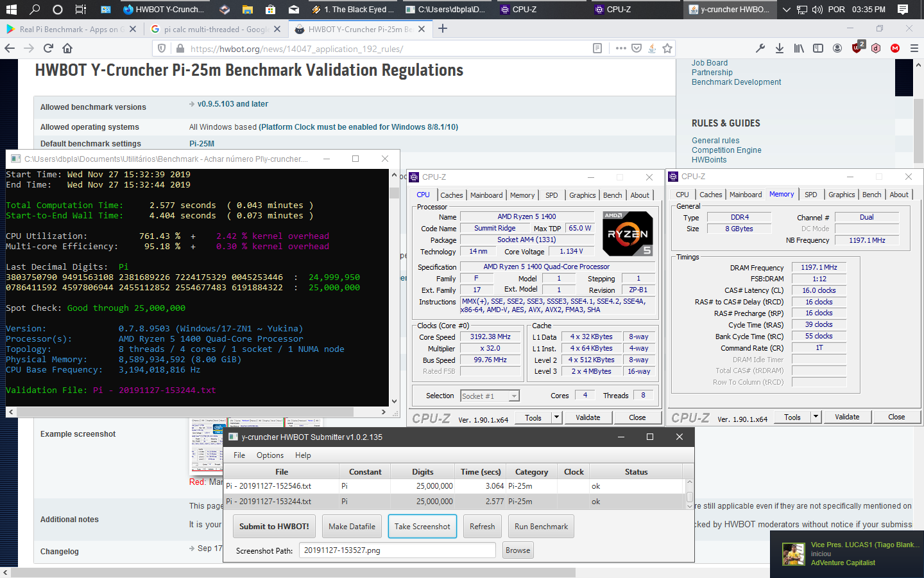Screen dimensions: 924x578
Task: Click Submit to HWBOT! button
Action: 274,527
